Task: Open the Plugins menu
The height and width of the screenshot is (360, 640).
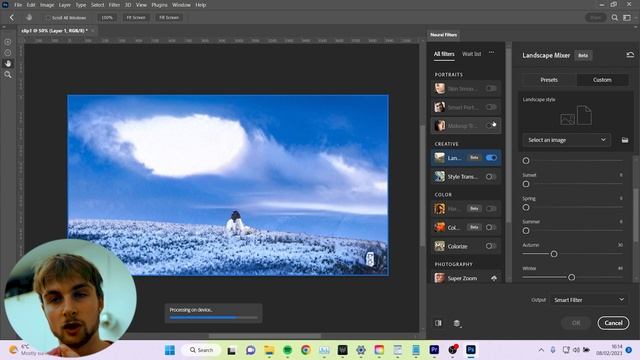Action: 159,5
